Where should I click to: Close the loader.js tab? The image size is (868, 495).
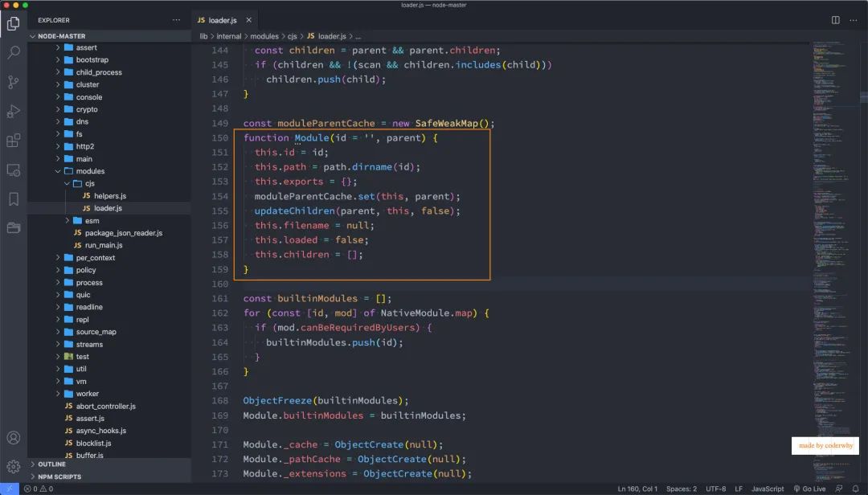pyautogui.click(x=248, y=20)
